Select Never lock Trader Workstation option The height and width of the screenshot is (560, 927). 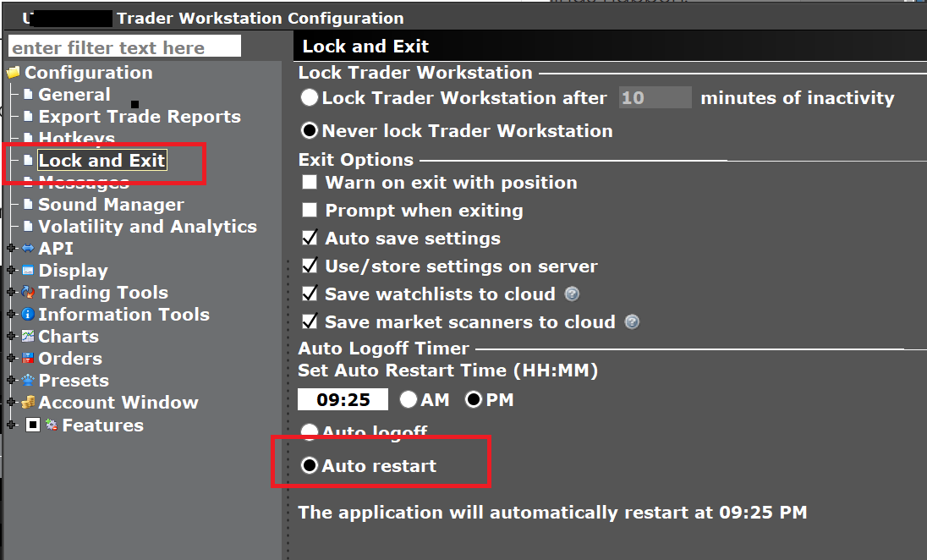click(310, 130)
